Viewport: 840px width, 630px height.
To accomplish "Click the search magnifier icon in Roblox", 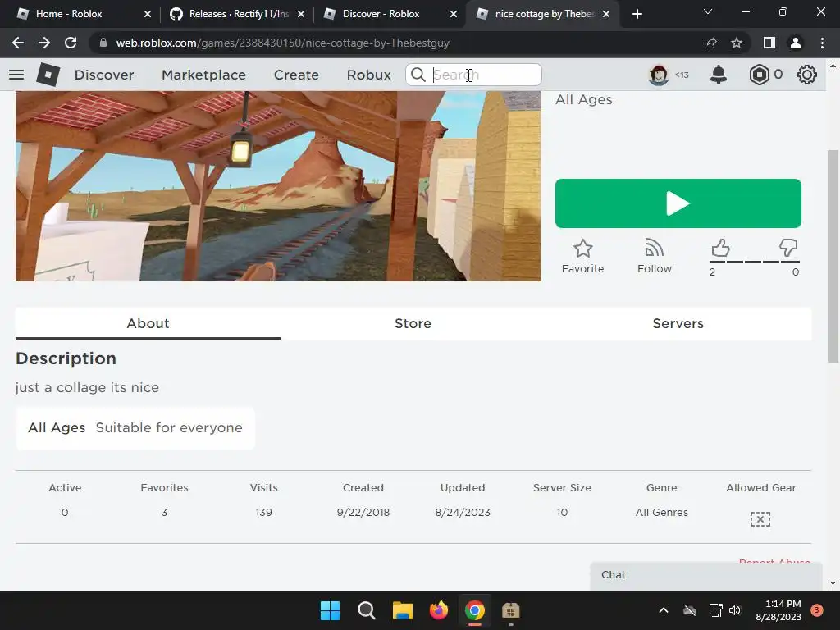I will 418,75.
